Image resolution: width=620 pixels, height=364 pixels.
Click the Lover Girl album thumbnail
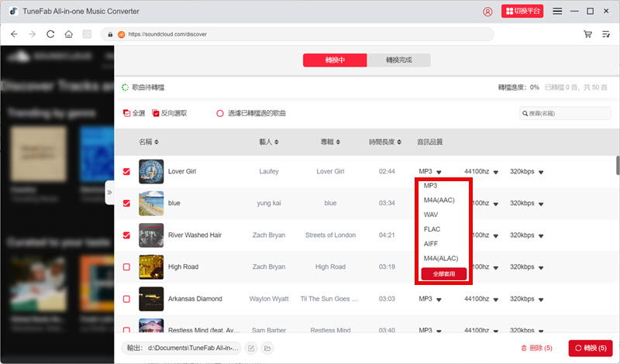coord(151,171)
